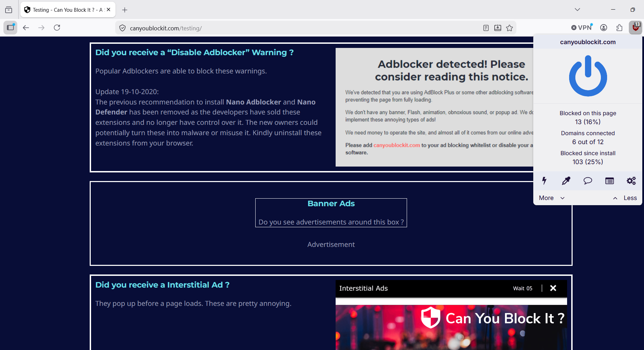Viewport: 644px width, 350px height.
Task: Click 'Domains connected' statistic
Action: click(588, 138)
